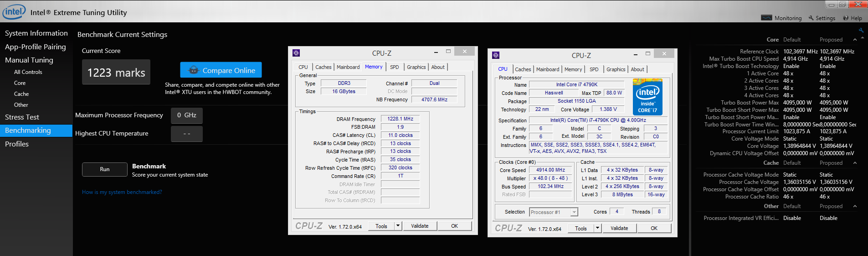
Task: Close the CPU-Z processor window
Action: coord(664,54)
